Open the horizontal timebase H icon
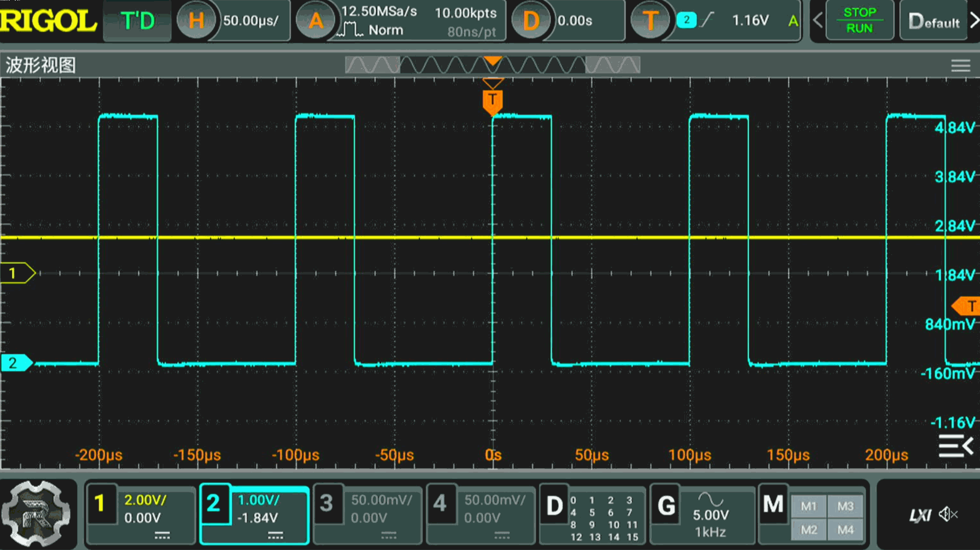 tap(197, 21)
